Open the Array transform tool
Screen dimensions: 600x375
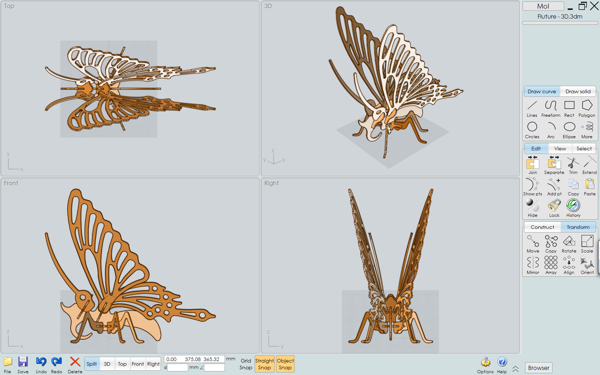click(x=551, y=265)
